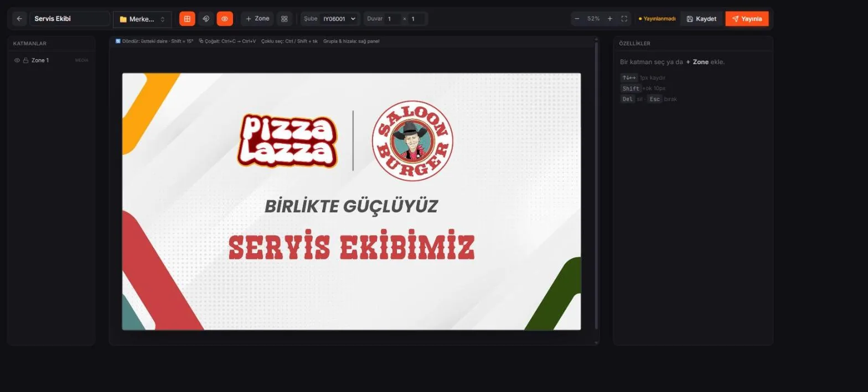Zoom in with the plus icon
The width and height of the screenshot is (868, 392).
click(610, 19)
